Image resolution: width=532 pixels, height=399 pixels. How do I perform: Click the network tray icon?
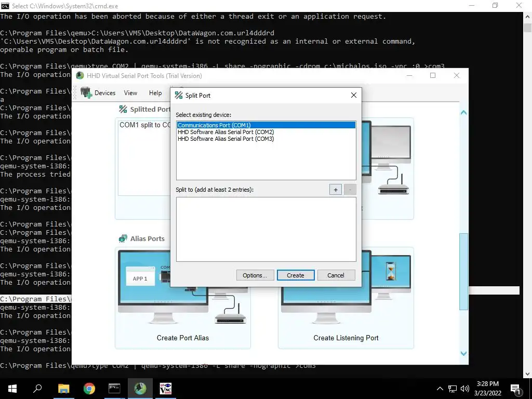[453, 389]
